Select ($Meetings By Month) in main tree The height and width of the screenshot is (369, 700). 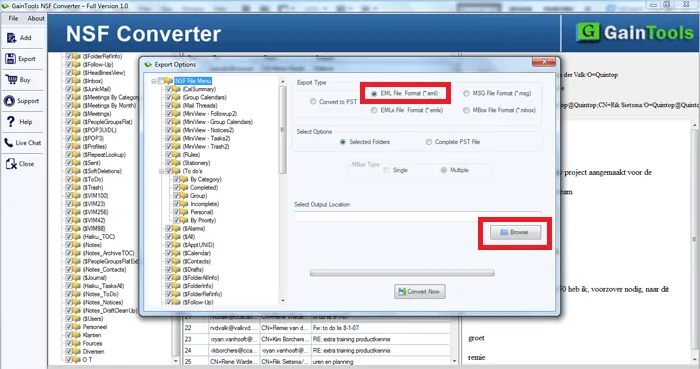109,105
